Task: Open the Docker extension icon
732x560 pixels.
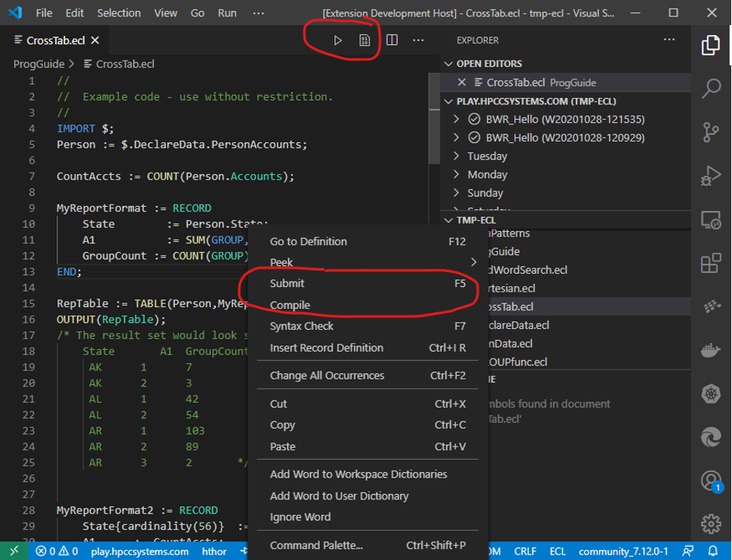Action: point(710,351)
